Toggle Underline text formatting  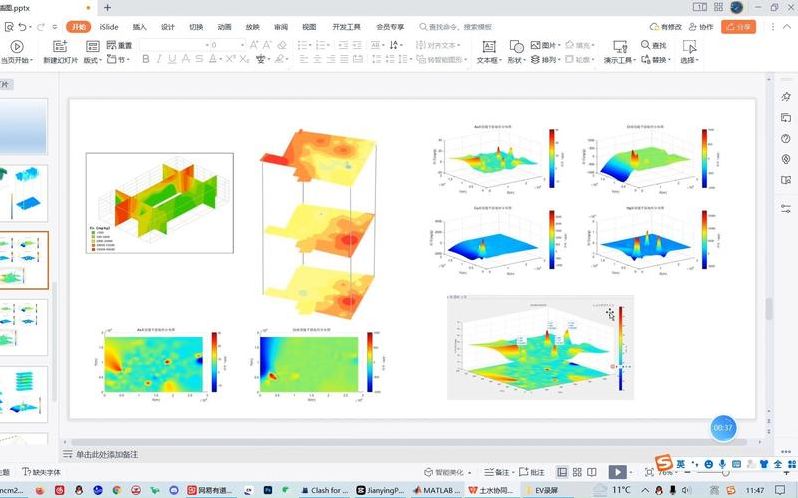[173, 60]
